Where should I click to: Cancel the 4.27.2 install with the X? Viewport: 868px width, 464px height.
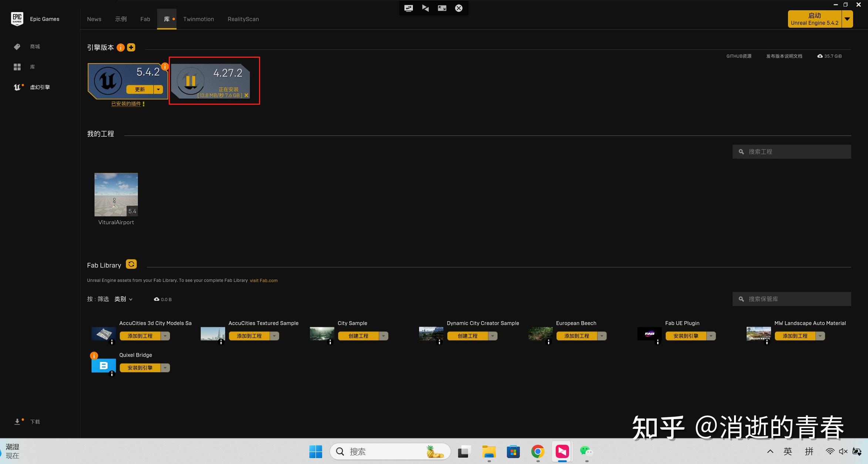[246, 95]
